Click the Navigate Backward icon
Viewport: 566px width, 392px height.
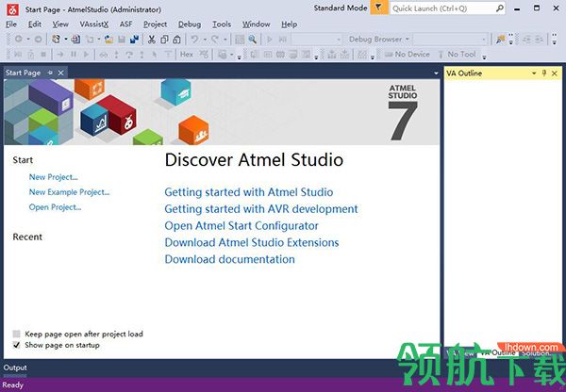(18, 39)
